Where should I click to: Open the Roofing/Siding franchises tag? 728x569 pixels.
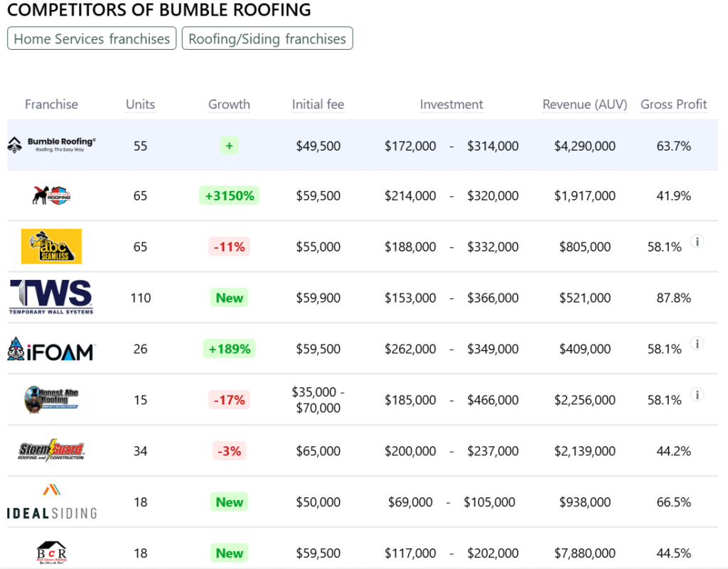coord(267,38)
